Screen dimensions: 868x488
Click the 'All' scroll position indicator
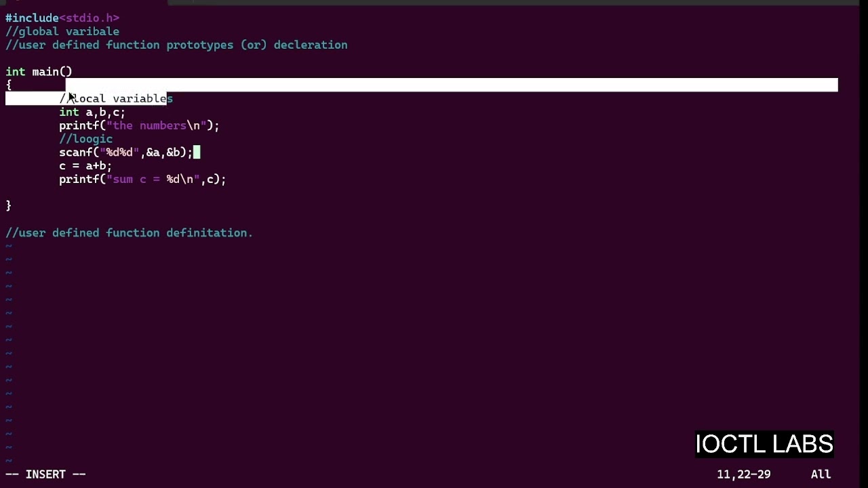821,474
